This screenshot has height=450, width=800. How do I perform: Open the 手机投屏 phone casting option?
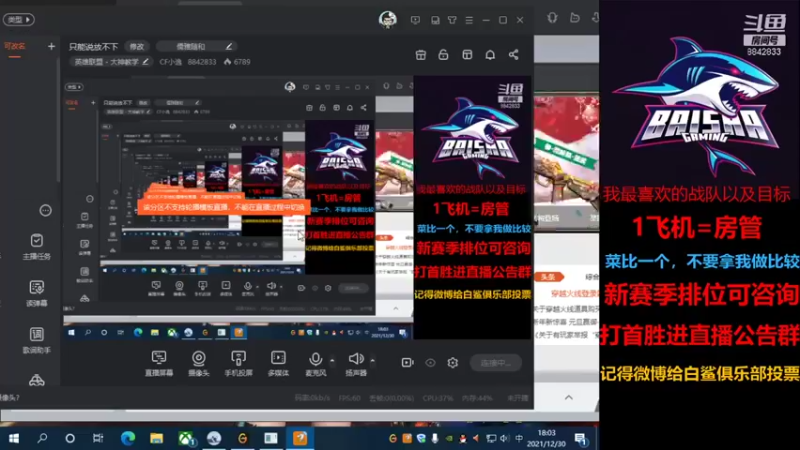(238, 363)
